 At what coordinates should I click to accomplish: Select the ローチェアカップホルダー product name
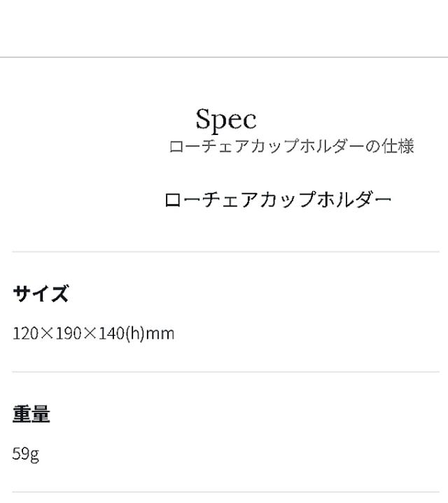(277, 200)
